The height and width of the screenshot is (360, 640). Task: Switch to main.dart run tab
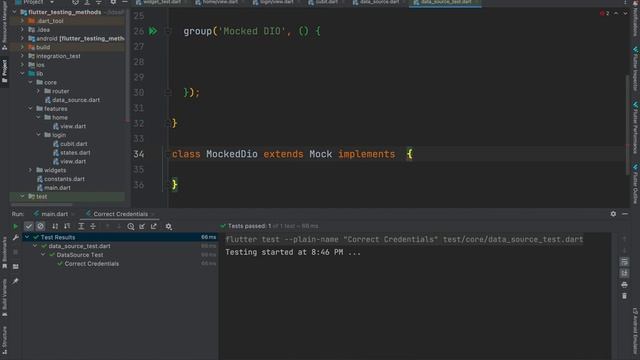(51, 214)
